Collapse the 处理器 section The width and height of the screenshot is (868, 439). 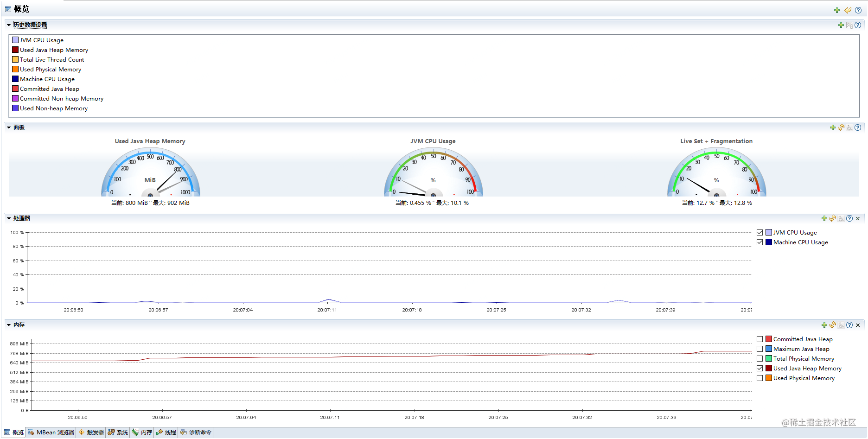[8, 218]
